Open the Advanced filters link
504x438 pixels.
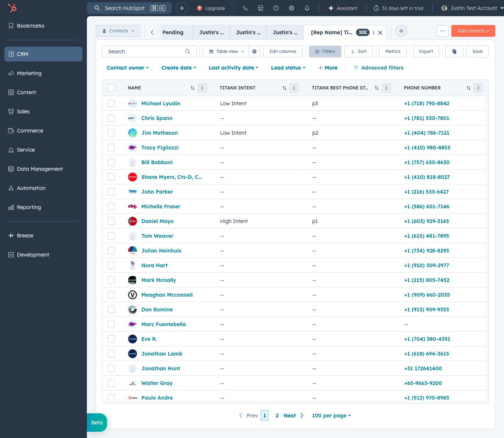coord(378,68)
